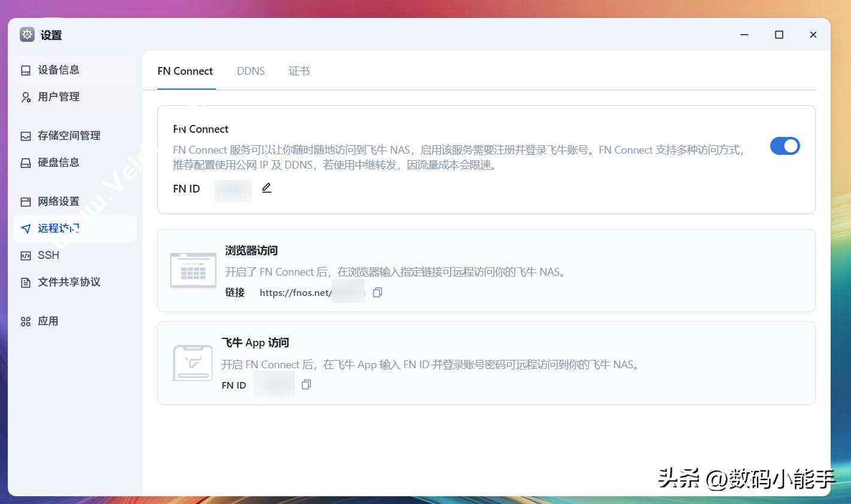The height and width of the screenshot is (504, 851).
Task: Click the browser access illustration
Action: pos(193,270)
